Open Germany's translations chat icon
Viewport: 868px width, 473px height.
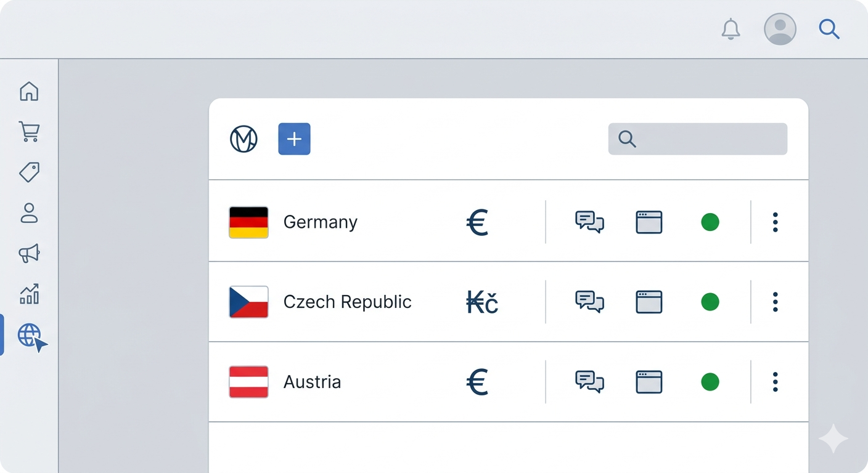point(589,222)
